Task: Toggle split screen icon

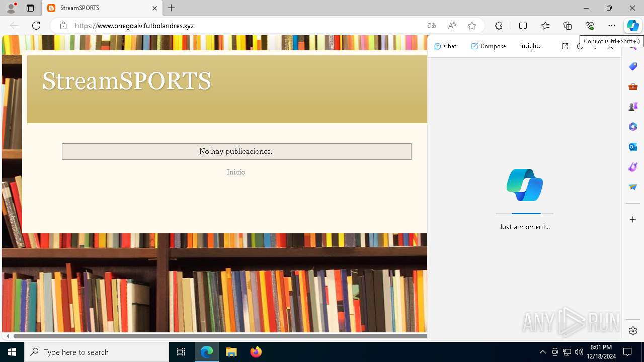Action: click(523, 26)
